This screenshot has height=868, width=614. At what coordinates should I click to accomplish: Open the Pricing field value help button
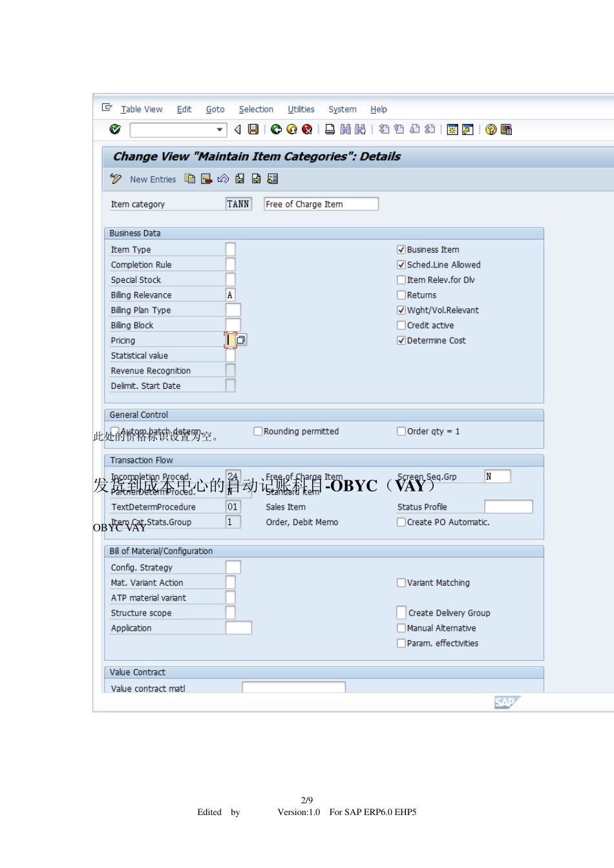(x=241, y=340)
